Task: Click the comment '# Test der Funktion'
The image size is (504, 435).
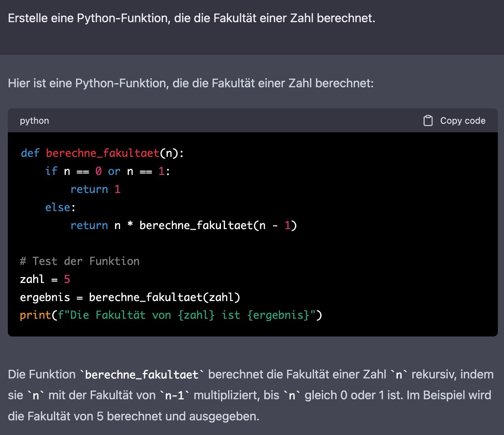Action: point(80,261)
